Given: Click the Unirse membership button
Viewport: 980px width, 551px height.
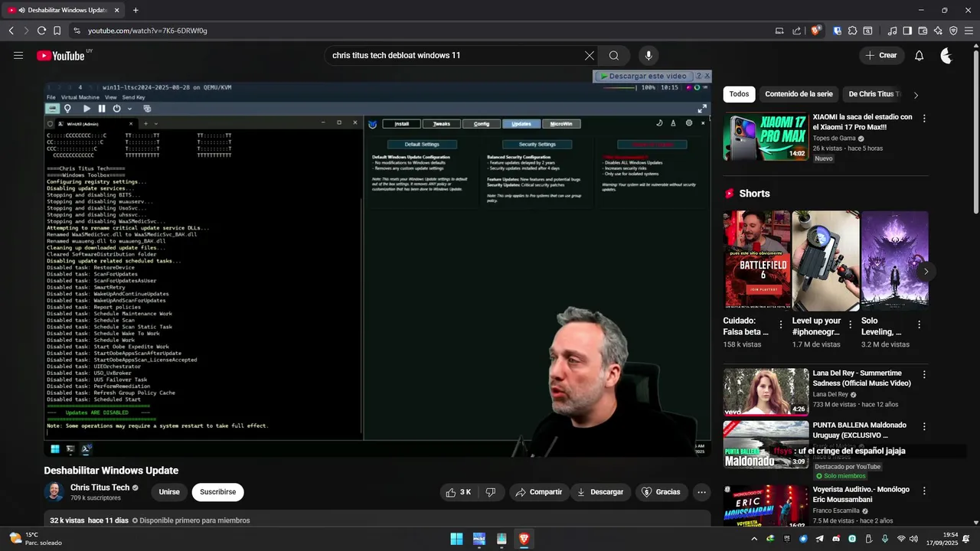Looking at the screenshot, I should pyautogui.click(x=169, y=492).
